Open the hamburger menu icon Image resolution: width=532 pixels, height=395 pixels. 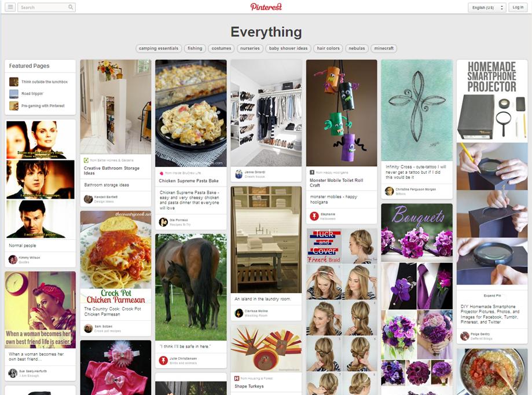click(10, 7)
